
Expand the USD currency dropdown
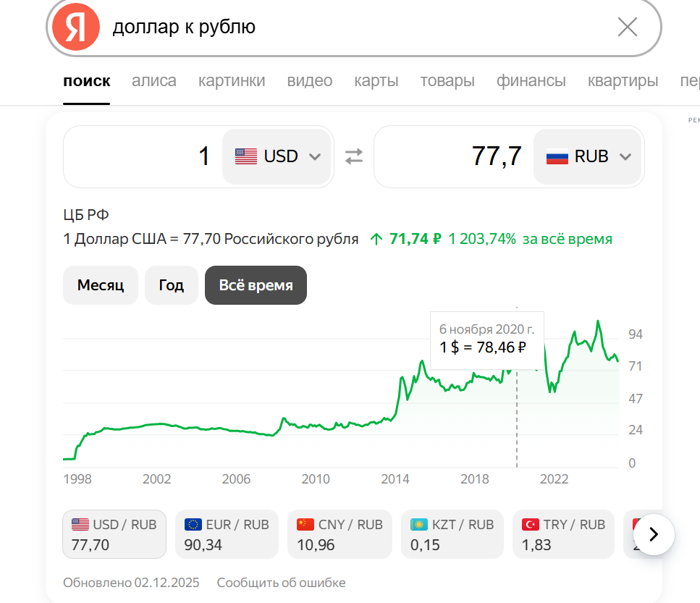(314, 156)
